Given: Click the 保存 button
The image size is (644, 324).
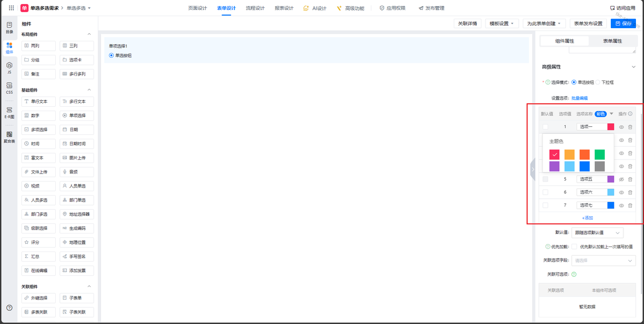Looking at the screenshot, I should point(623,24).
